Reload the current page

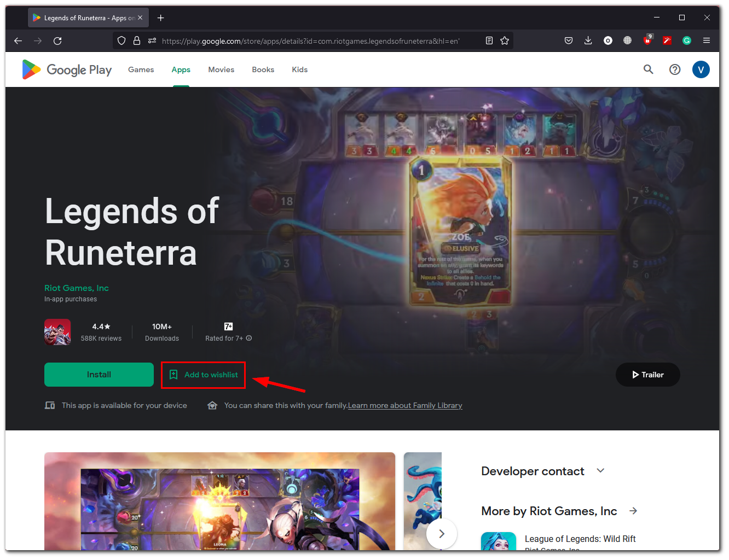pyautogui.click(x=57, y=40)
